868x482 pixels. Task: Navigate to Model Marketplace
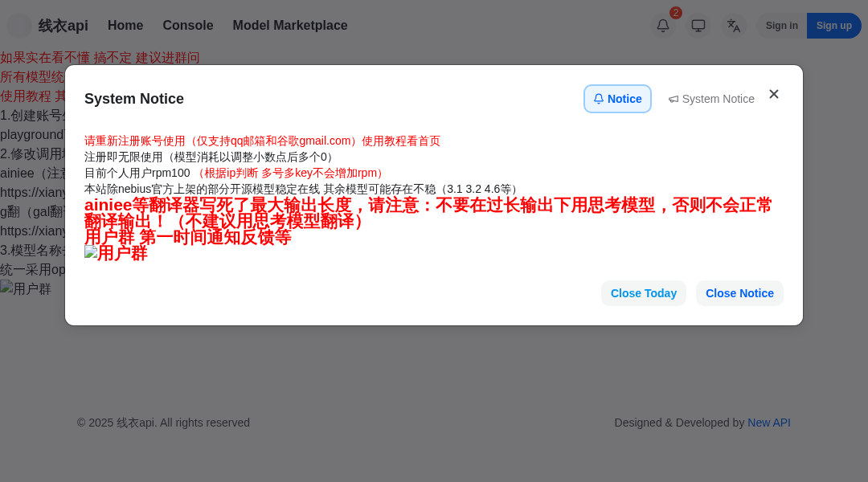point(289,25)
